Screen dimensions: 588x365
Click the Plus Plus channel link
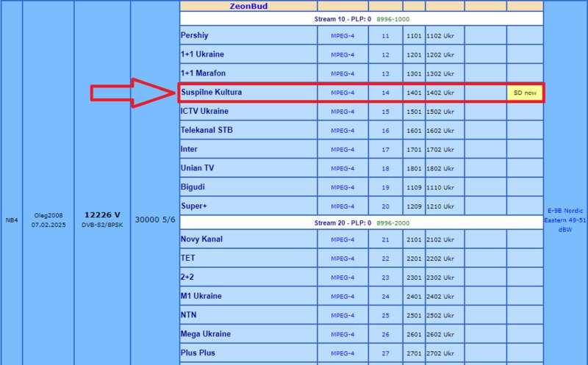pos(198,353)
